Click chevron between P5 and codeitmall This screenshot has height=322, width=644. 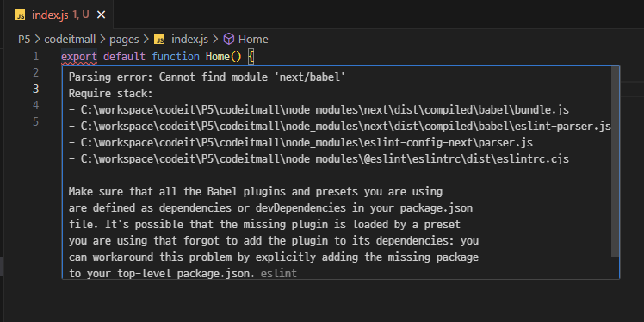click(37, 40)
